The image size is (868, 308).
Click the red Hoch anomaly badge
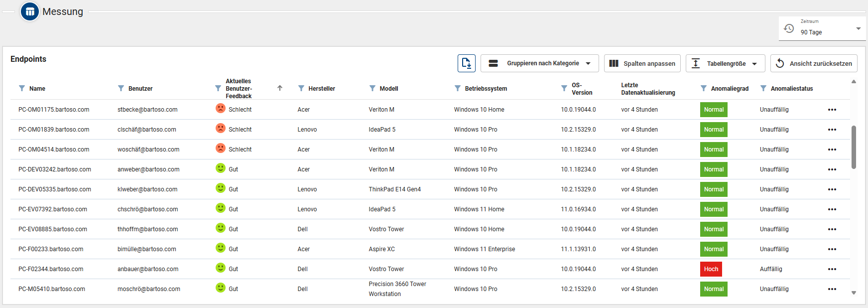tap(711, 269)
